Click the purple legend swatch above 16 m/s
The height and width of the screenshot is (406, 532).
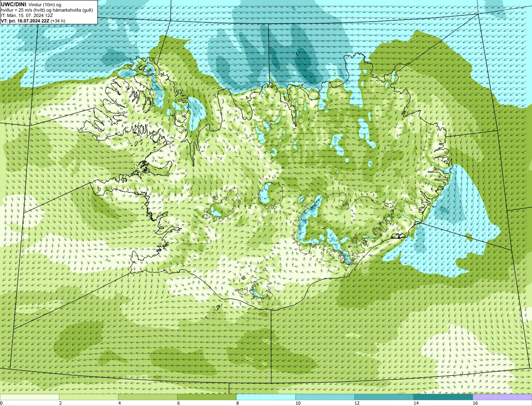pyautogui.click(x=502, y=397)
